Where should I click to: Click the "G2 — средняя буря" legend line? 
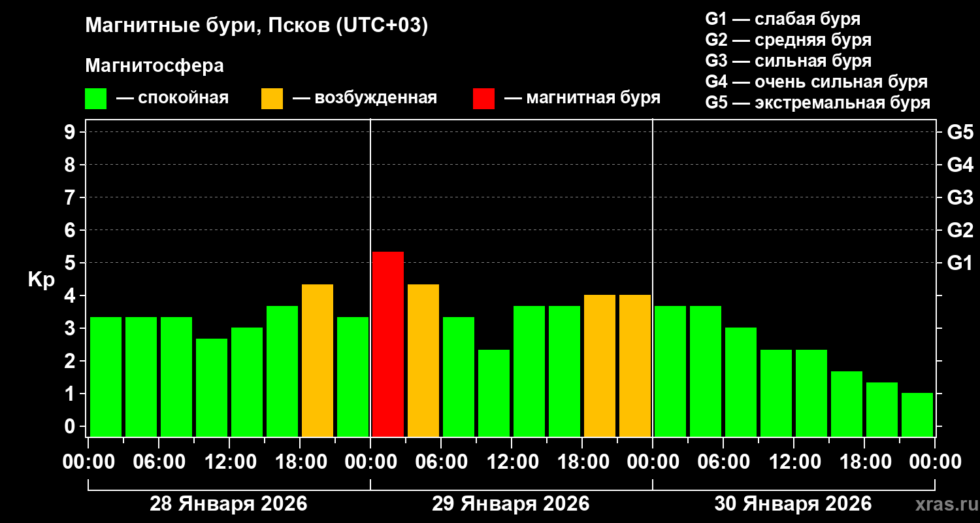788,40
